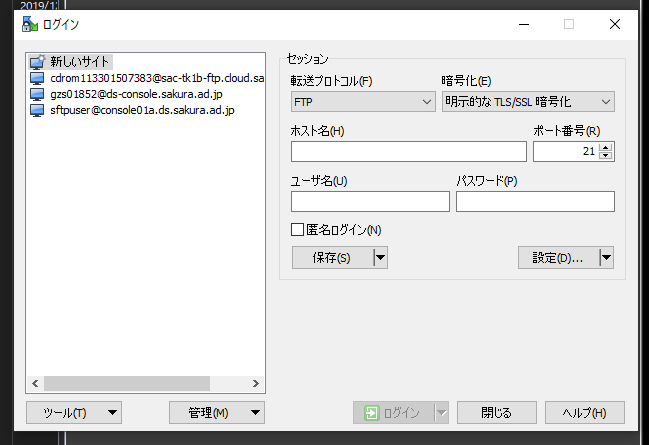Click the sftpuser site monitor icon
Viewport: 649px width, 445px height.
click(x=37, y=110)
